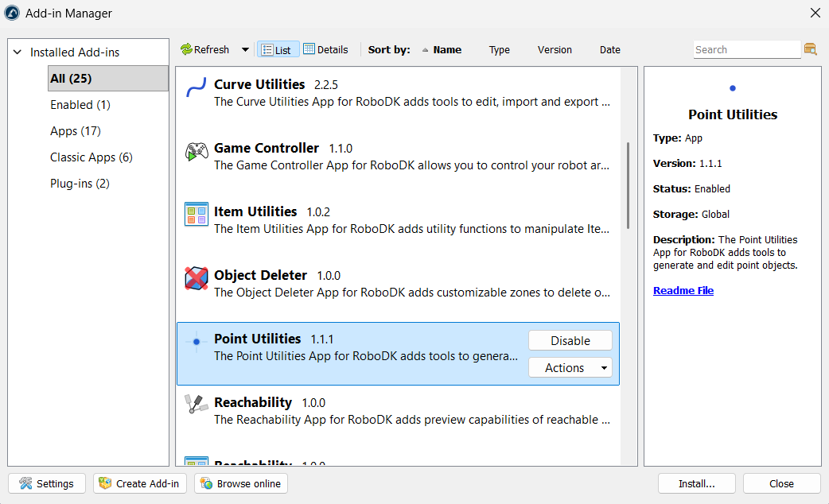829x504 pixels.
Task: Click the search filter icon beside Search
Action: coord(810,49)
